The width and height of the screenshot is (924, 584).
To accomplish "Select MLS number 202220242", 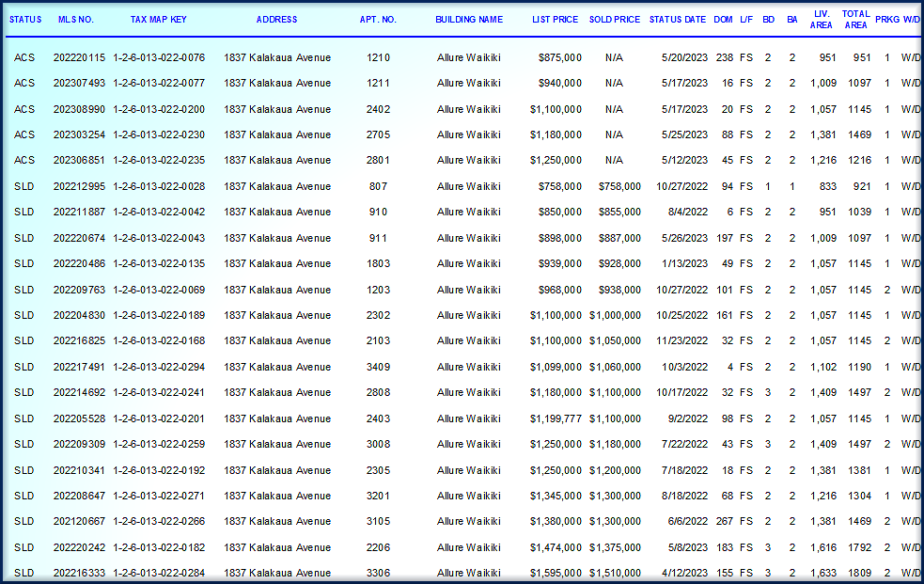I will pyautogui.click(x=79, y=548).
